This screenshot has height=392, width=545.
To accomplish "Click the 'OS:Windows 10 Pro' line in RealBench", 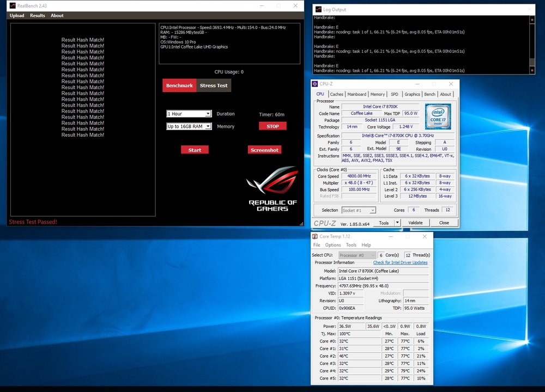I will [x=178, y=42].
